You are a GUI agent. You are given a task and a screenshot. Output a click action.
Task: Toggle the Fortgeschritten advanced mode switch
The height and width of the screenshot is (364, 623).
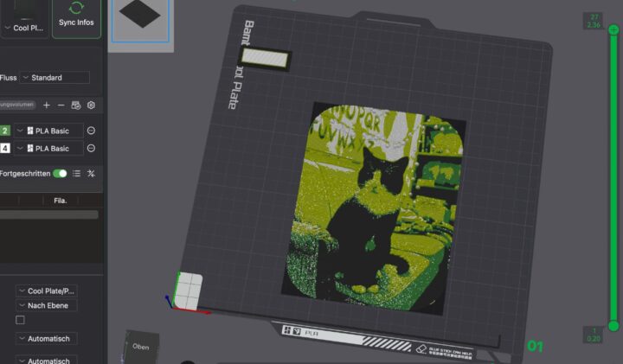click(60, 173)
